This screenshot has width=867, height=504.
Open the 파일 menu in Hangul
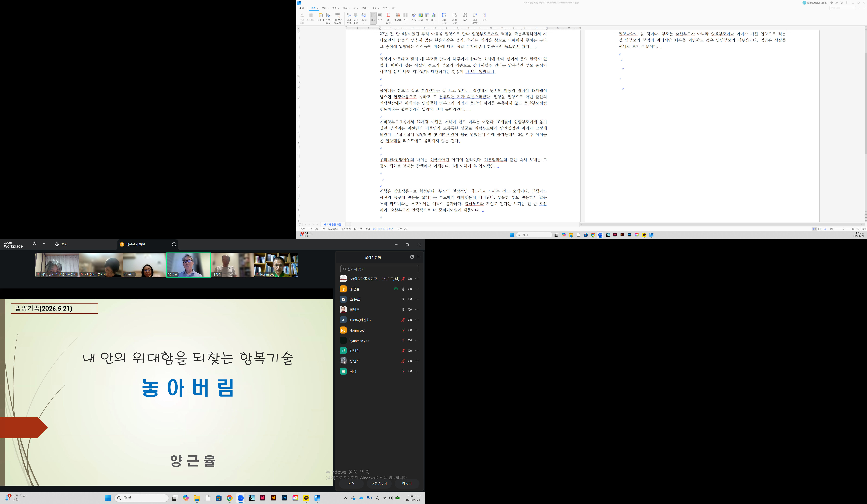pos(301,8)
